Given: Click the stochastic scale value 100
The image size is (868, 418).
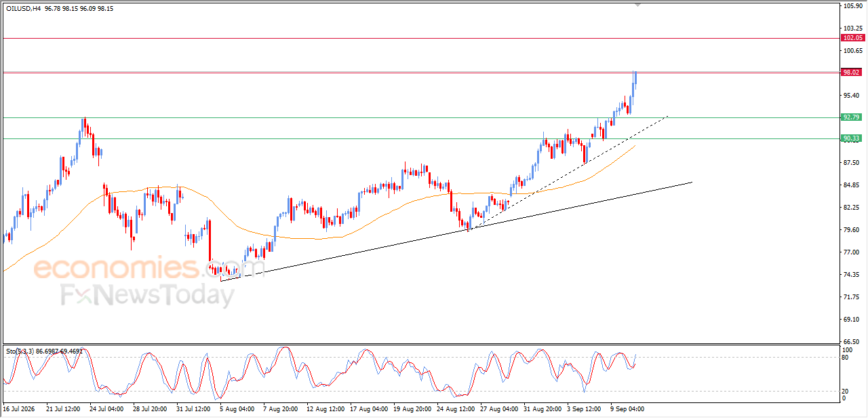Looking at the screenshot, I should click(848, 349).
